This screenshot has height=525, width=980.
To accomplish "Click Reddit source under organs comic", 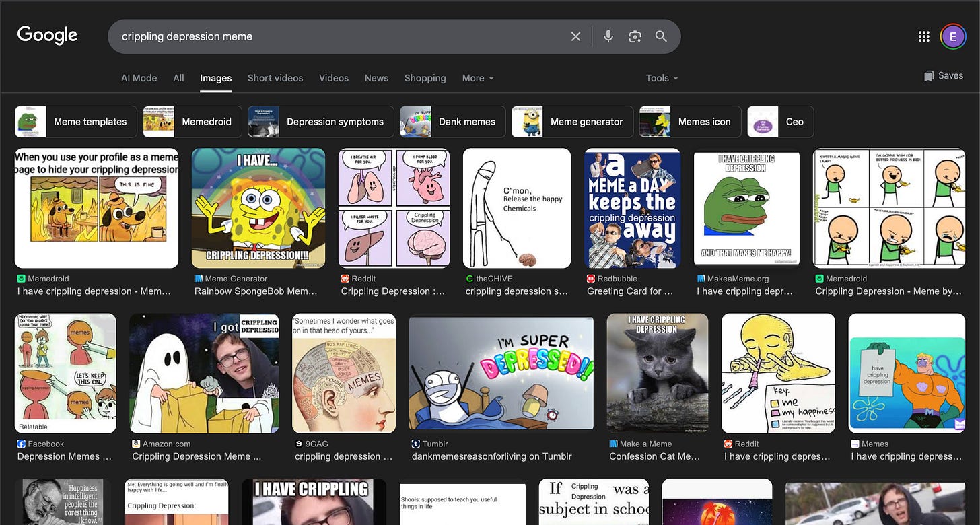I will tap(357, 279).
